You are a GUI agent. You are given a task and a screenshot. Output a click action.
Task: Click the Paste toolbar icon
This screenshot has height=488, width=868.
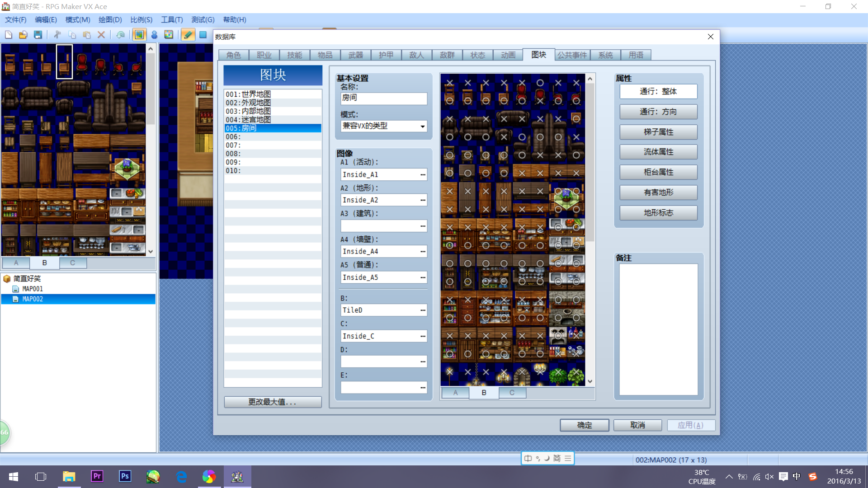87,35
